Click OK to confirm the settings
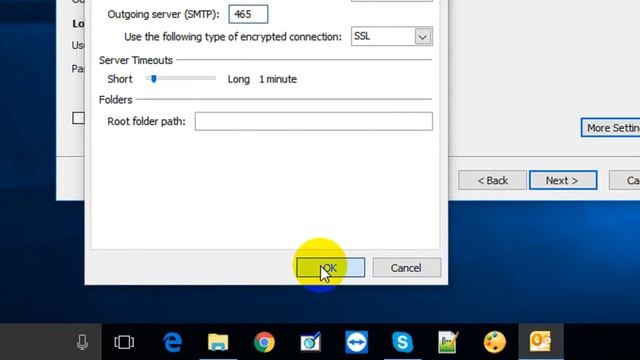Viewport: 640px width, 360px height. click(x=331, y=268)
